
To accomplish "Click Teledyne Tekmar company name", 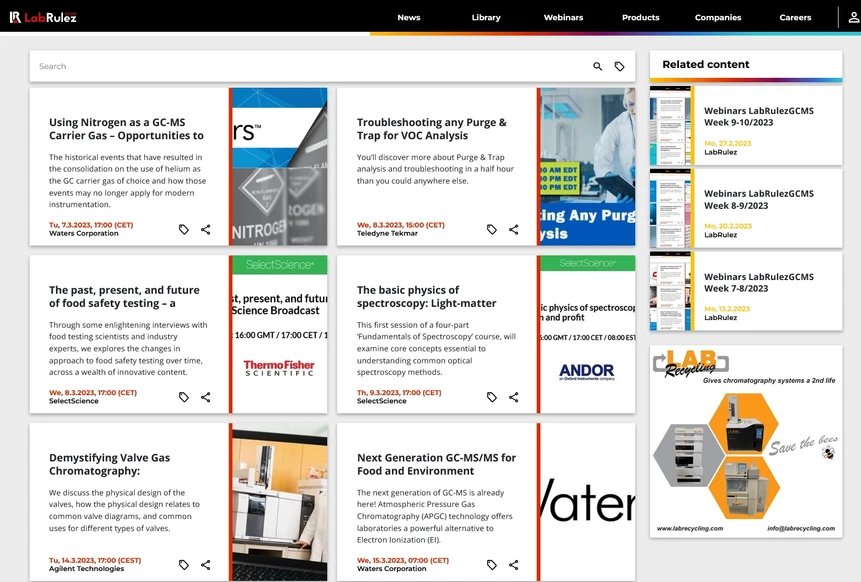I will pyautogui.click(x=387, y=233).
